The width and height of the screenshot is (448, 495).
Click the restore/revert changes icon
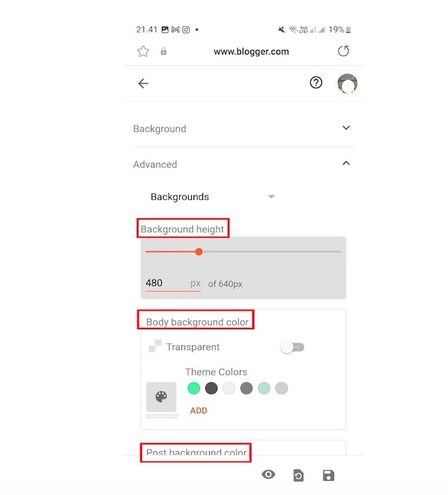tap(299, 476)
